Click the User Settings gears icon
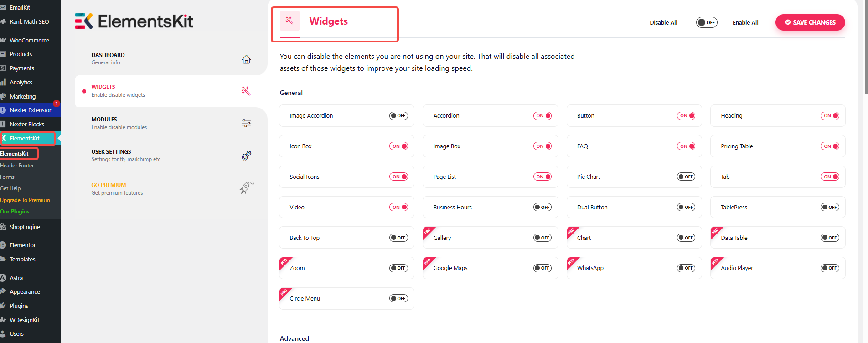The height and width of the screenshot is (343, 868). pyautogui.click(x=246, y=156)
